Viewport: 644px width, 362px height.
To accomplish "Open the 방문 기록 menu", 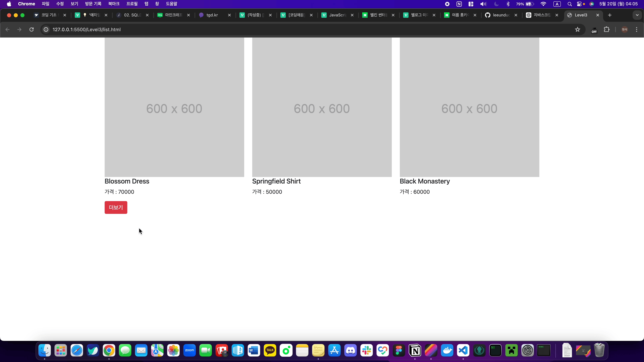I will coord(93,4).
